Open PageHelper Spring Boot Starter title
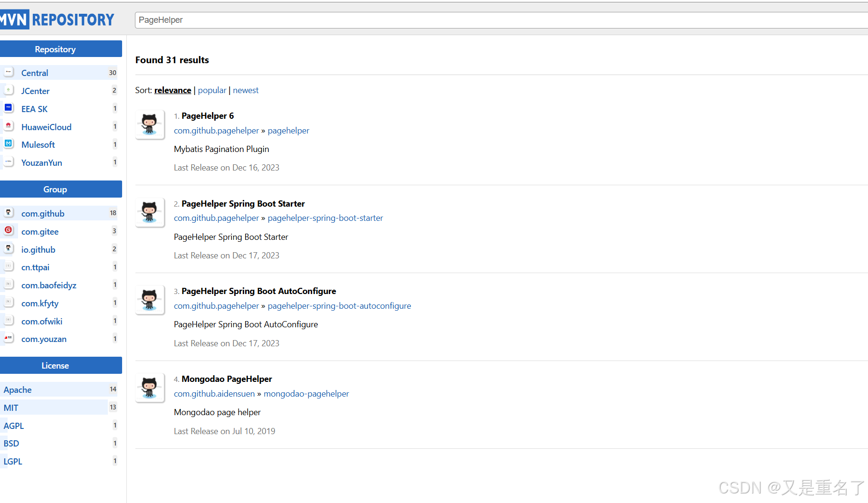 243,204
